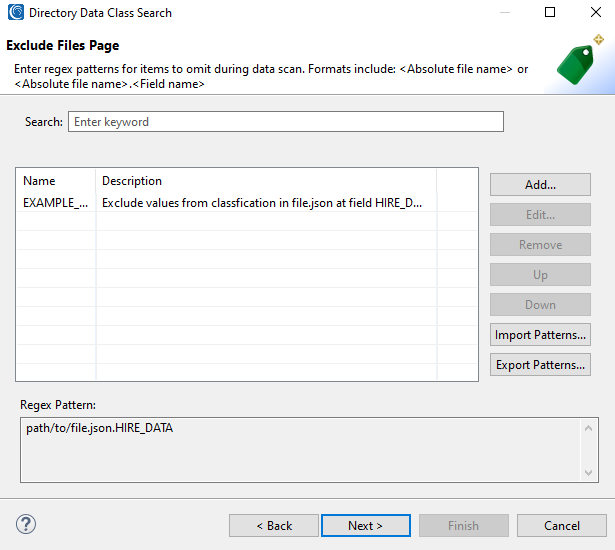Go to previous page with Back
Viewport: 615px width, 550px height.
coord(274,526)
